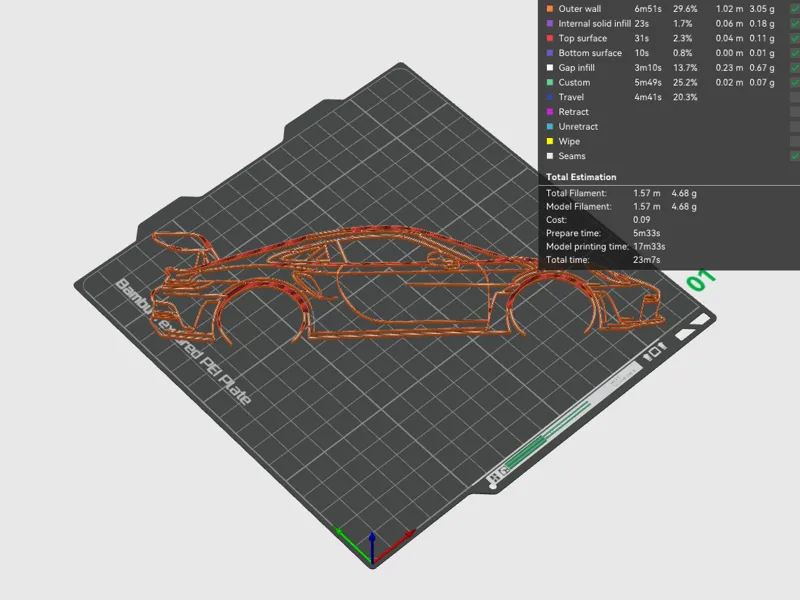The image size is (800, 600).
Task: Click the orange Outer wall color swatch
Action: (x=549, y=9)
